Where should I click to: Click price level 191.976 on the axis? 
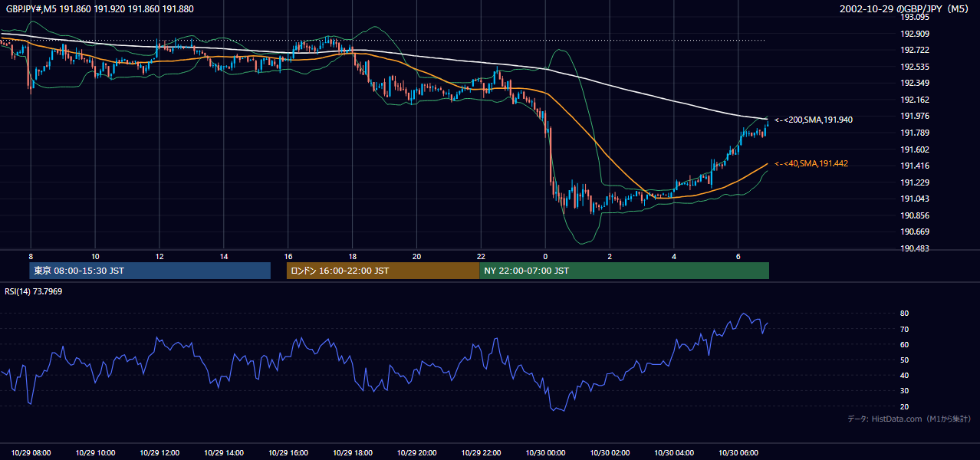pyautogui.click(x=914, y=116)
